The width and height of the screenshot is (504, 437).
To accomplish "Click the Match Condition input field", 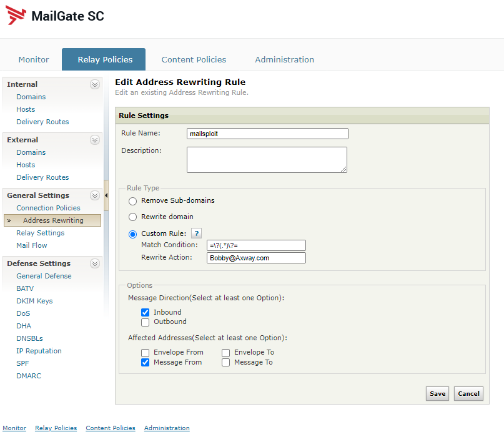I will [x=256, y=245].
